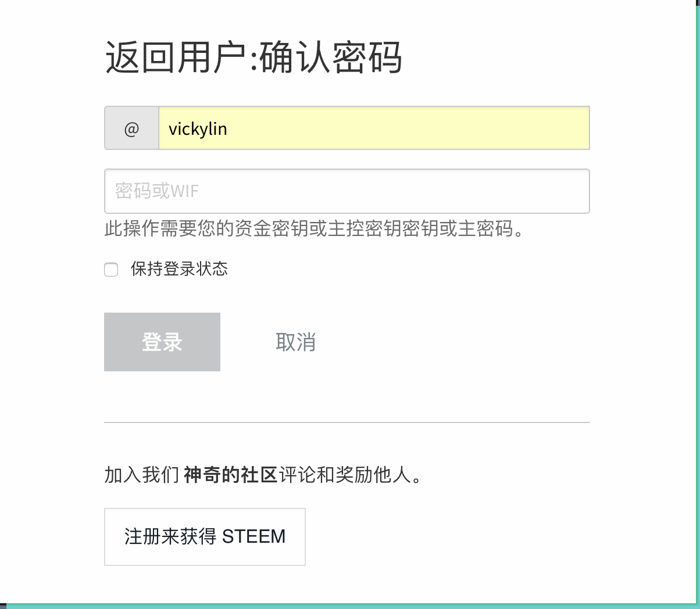Viewport: 700px width, 609px height.
Task: Click the bold 神奇的社区 text
Action: (x=230, y=475)
